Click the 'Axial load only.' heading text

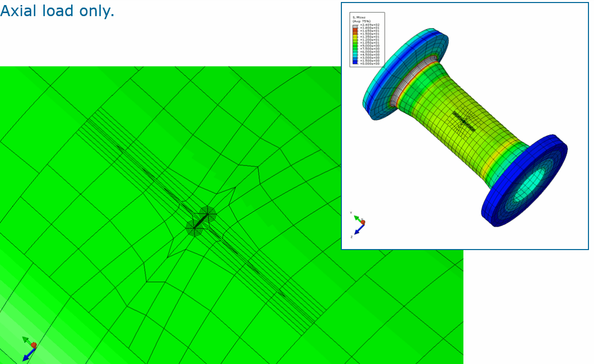(57, 11)
